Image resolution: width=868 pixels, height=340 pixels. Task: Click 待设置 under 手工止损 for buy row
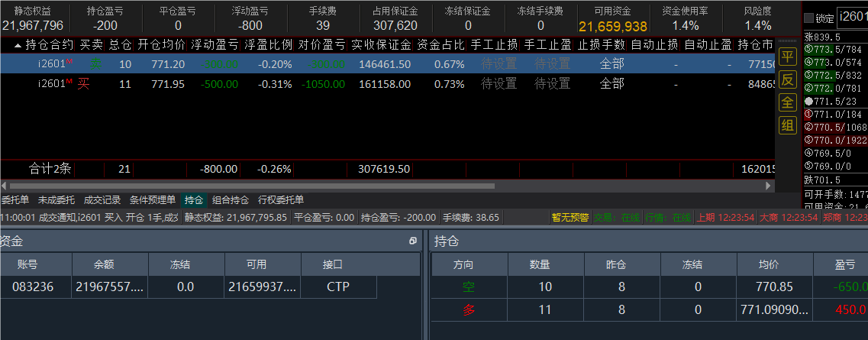(499, 83)
